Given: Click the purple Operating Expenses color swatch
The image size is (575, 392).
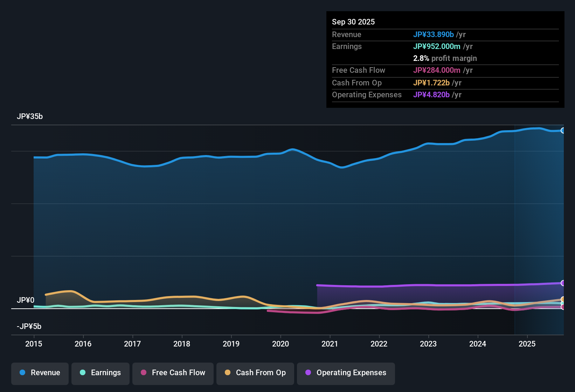Looking at the screenshot, I should [308, 373].
